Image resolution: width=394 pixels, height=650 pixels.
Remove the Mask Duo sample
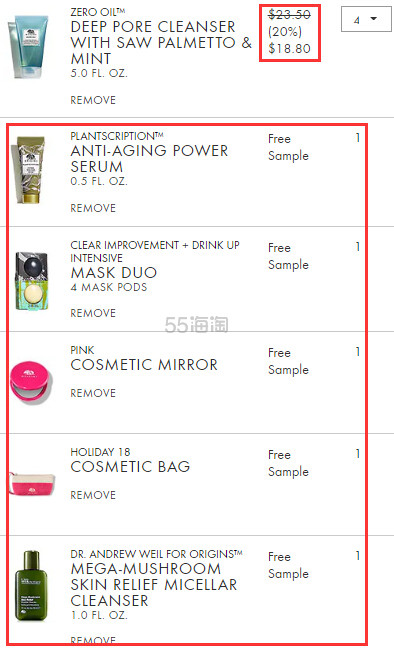[93, 313]
